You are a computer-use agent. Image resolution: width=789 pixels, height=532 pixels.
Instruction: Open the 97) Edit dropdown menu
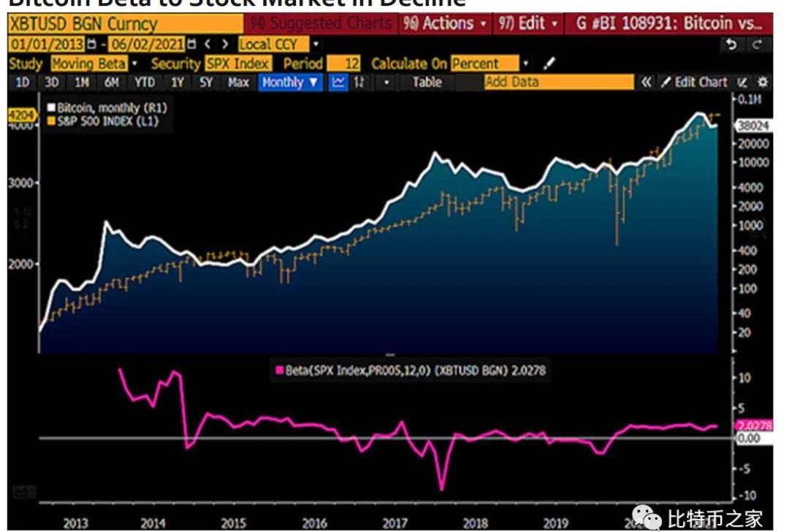tap(528, 23)
